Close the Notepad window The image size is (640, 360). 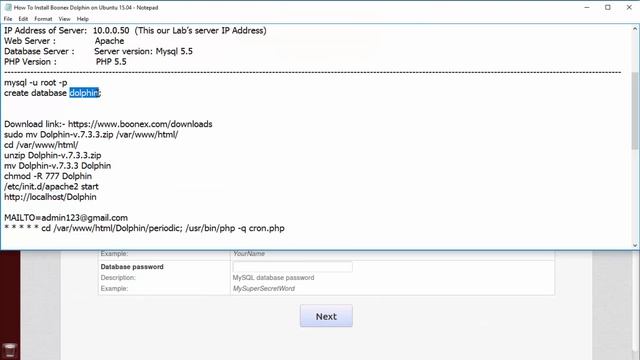coord(629,7)
